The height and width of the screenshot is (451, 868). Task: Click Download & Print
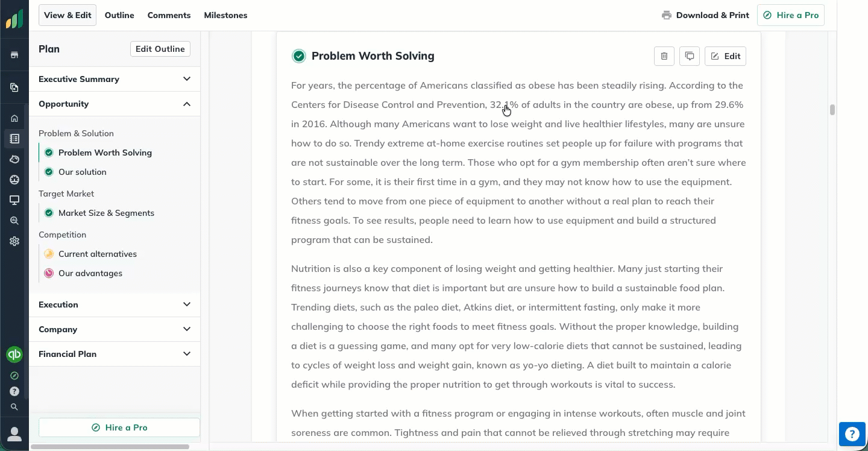705,15
